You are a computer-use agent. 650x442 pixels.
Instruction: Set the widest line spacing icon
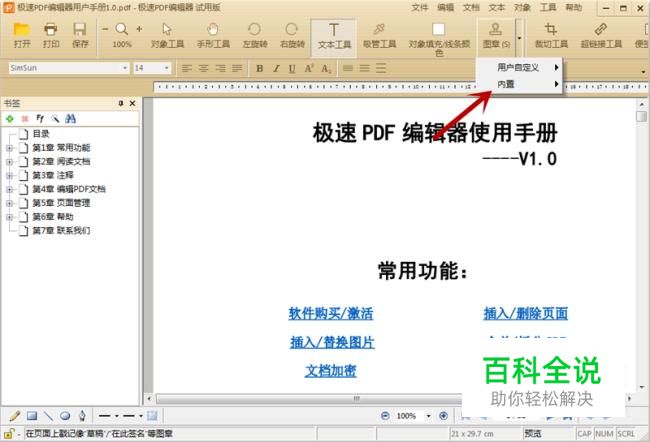(381, 68)
